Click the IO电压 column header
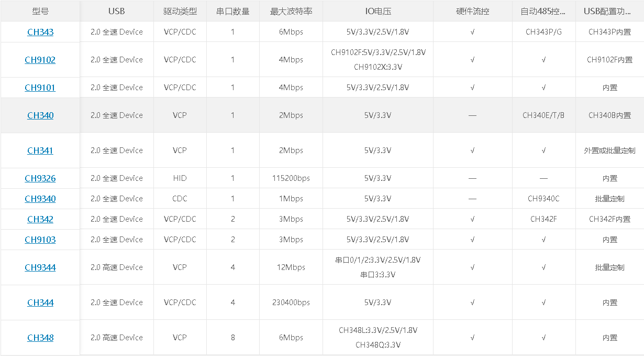 point(378,11)
